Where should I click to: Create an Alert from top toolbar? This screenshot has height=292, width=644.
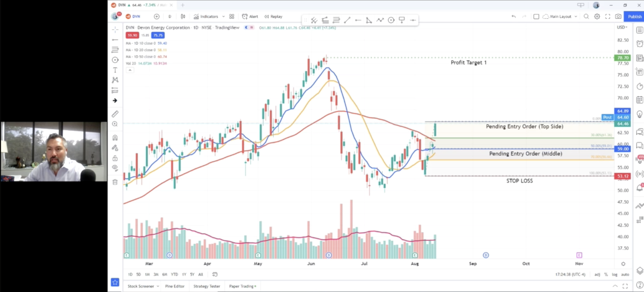[250, 16]
